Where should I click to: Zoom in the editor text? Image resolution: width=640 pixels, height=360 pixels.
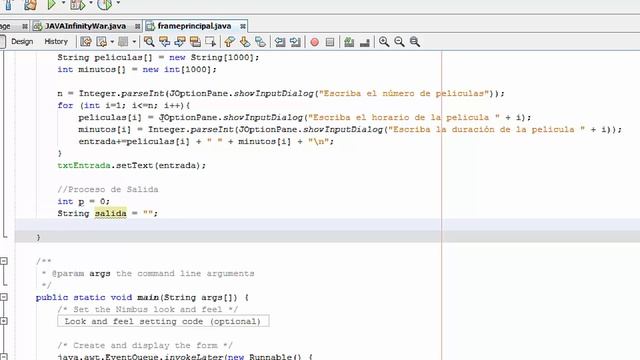[x=384, y=42]
